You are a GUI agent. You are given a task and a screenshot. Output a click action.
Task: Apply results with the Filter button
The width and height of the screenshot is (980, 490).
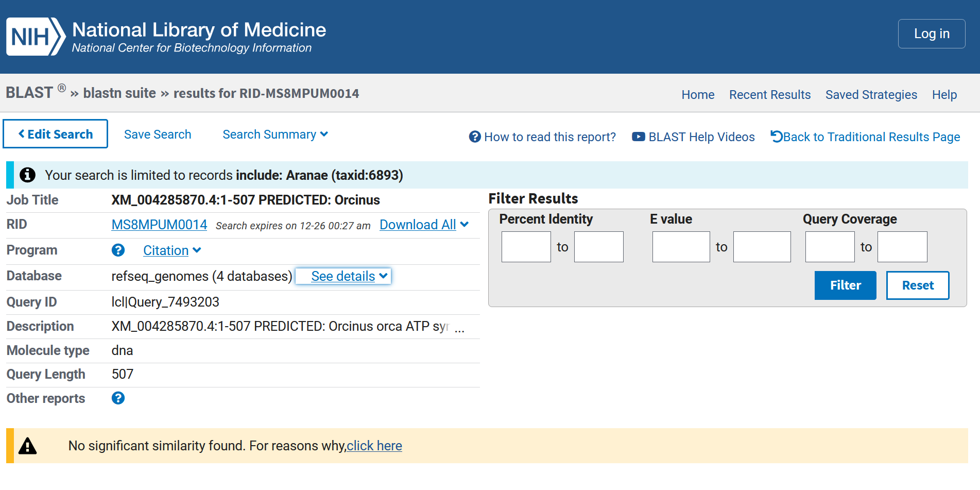(845, 285)
